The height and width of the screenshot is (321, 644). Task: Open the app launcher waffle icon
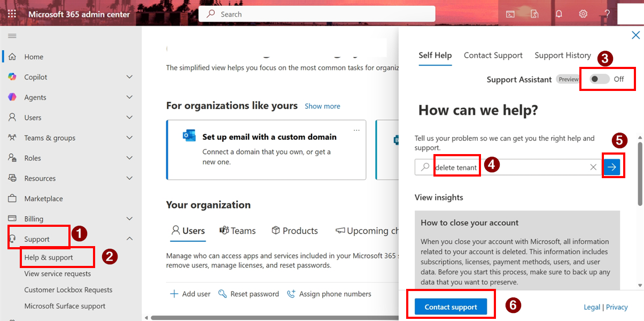12,14
